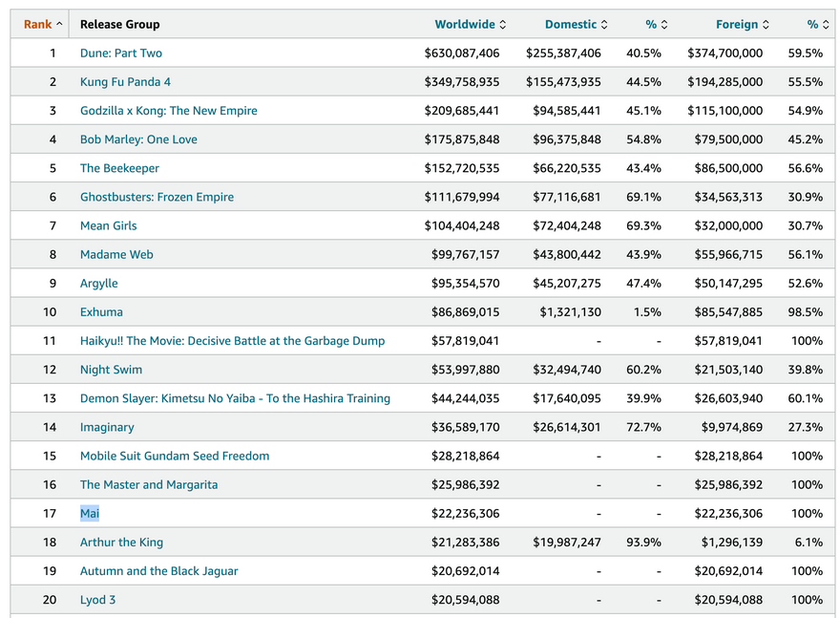Select Dune's domestic gross $255,387,406
Viewport: 840px width, 618px height.
563,53
